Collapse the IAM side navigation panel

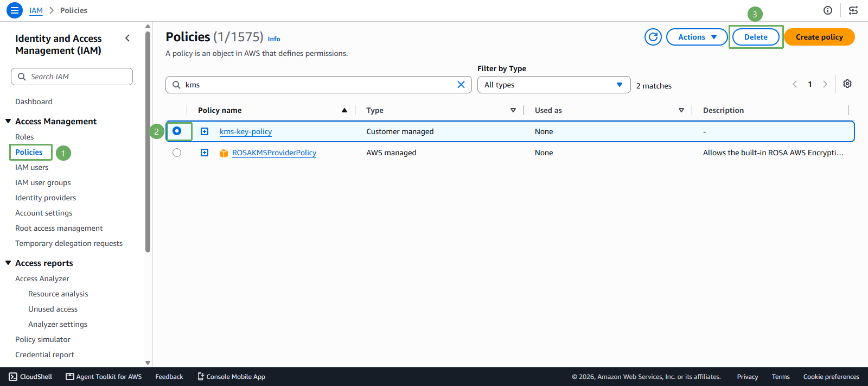tap(127, 38)
